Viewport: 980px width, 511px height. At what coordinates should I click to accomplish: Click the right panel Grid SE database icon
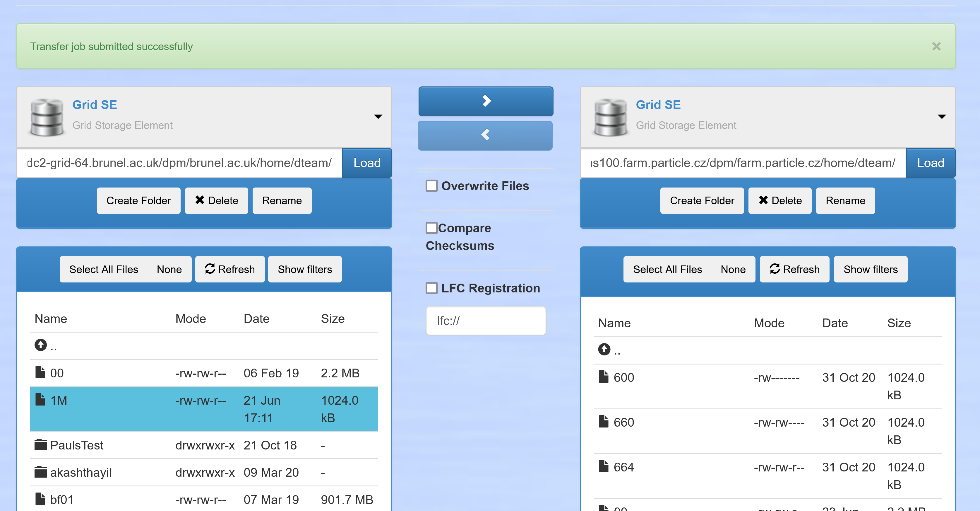point(610,117)
